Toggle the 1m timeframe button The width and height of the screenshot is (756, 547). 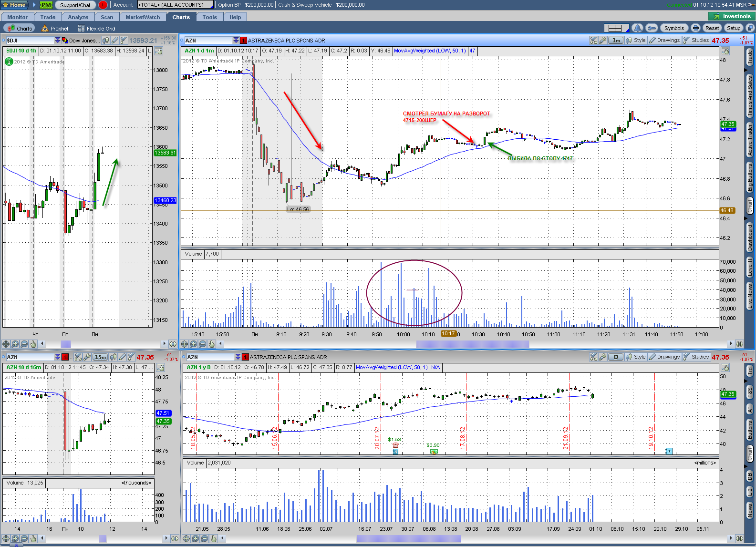pos(616,41)
